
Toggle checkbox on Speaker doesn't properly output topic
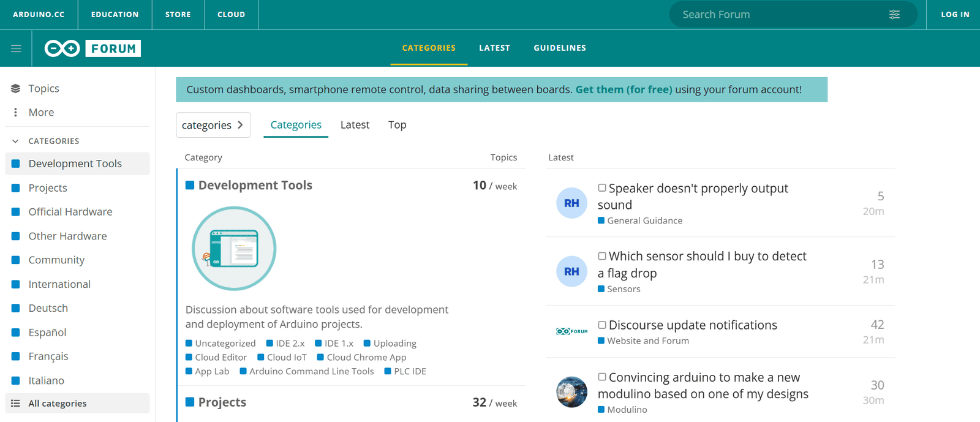[x=602, y=188]
